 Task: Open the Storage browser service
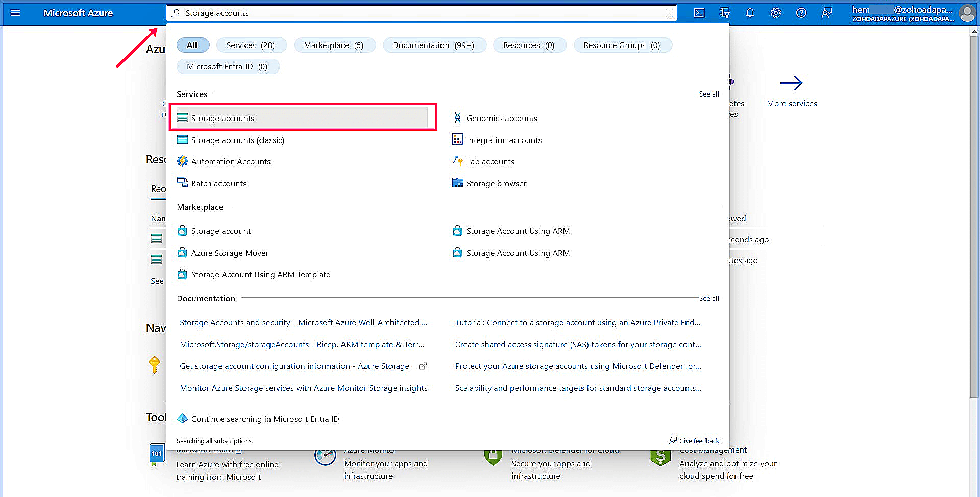click(x=496, y=183)
